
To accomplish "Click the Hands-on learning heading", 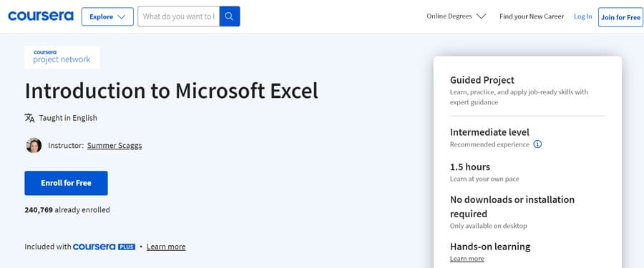I will click(x=490, y=247).
